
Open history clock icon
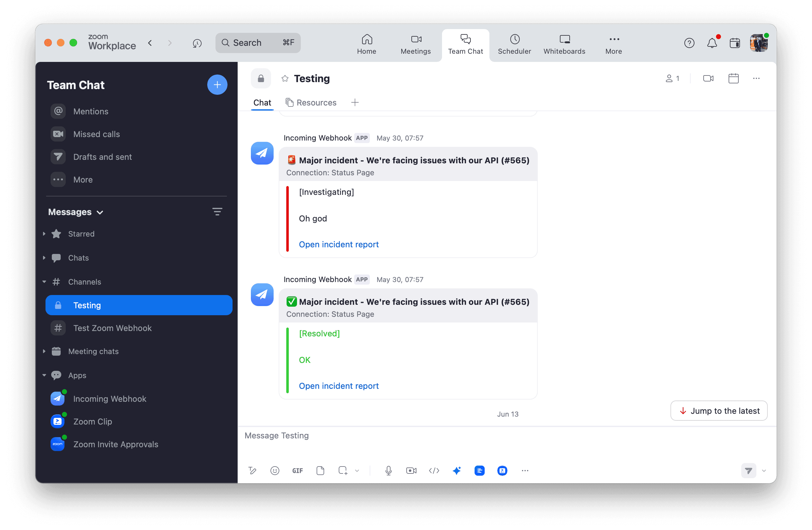197,43
